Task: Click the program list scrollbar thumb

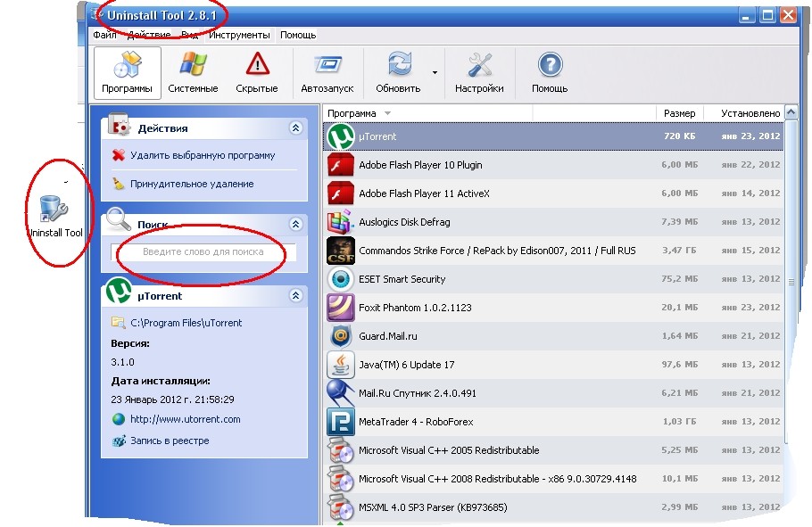Action: (791, 282)
